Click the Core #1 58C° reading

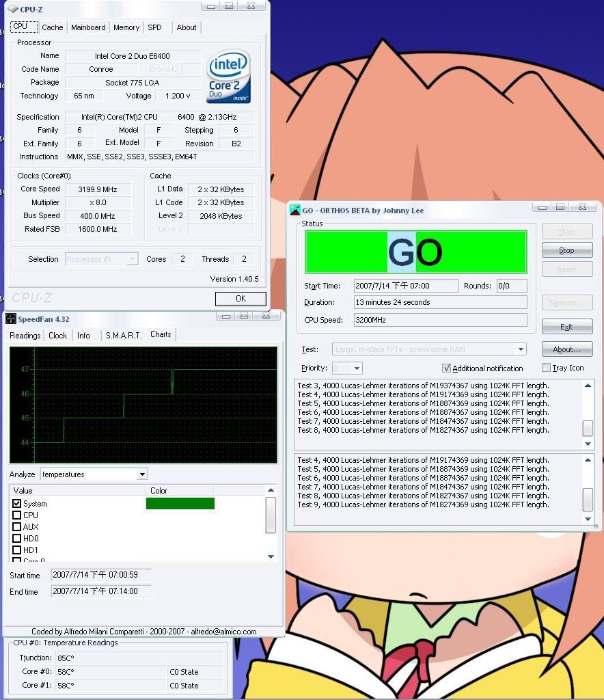coord(111,685)
